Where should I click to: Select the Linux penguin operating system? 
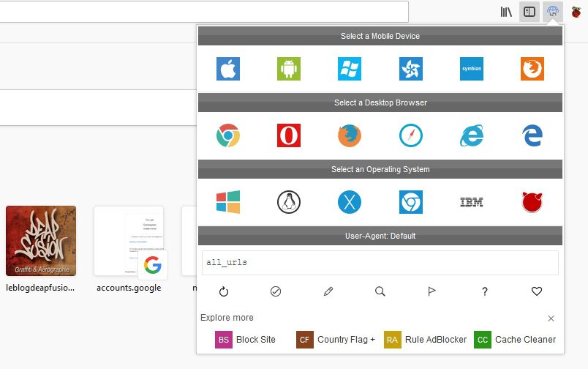[289, 202]
